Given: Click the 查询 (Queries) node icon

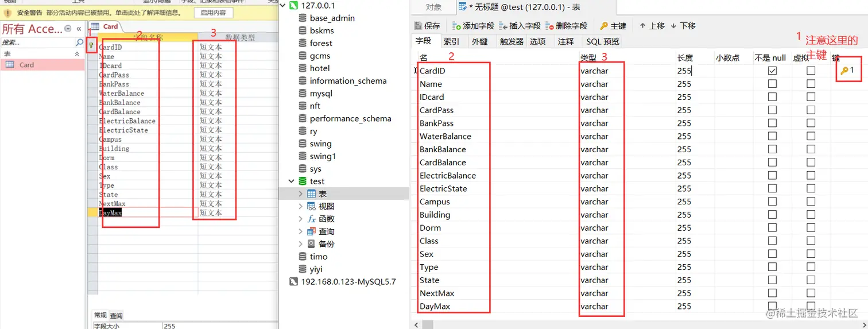Looking at the screenshot, I should (x=311, y=232).
